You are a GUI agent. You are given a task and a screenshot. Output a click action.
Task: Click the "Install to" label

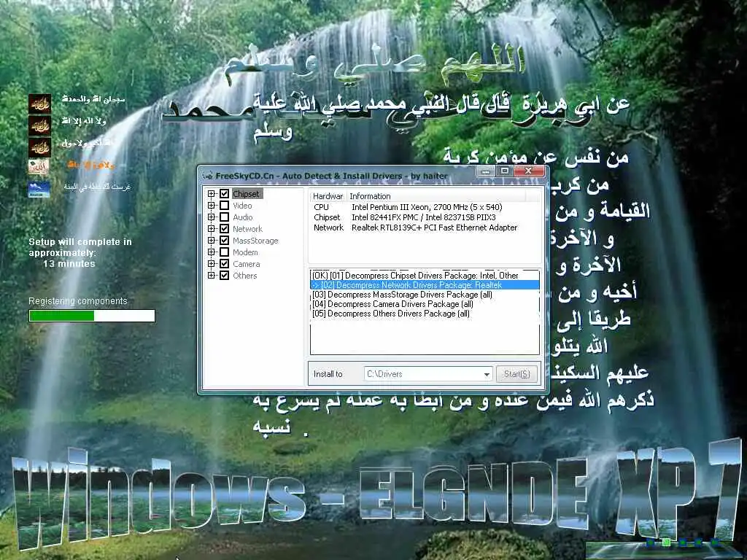328,374
